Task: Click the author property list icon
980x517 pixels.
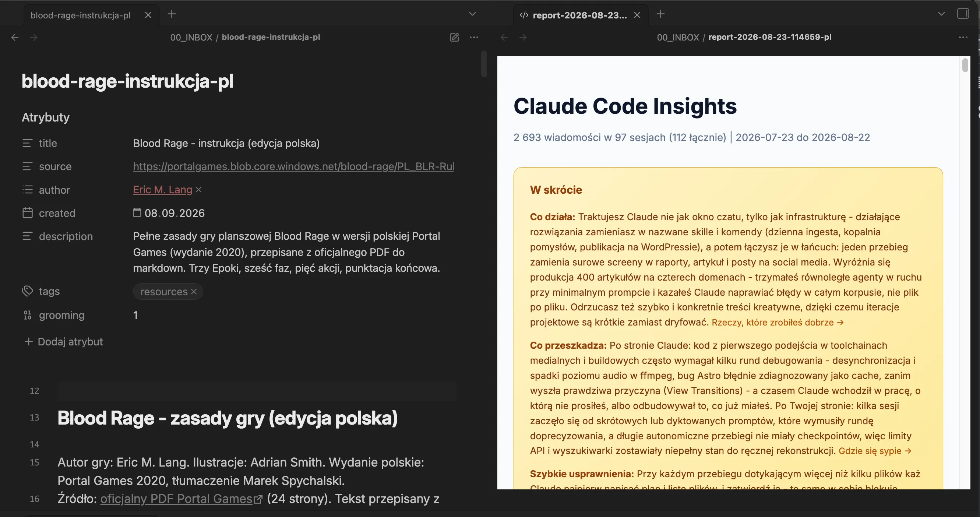Action: (x=27, y=190)
